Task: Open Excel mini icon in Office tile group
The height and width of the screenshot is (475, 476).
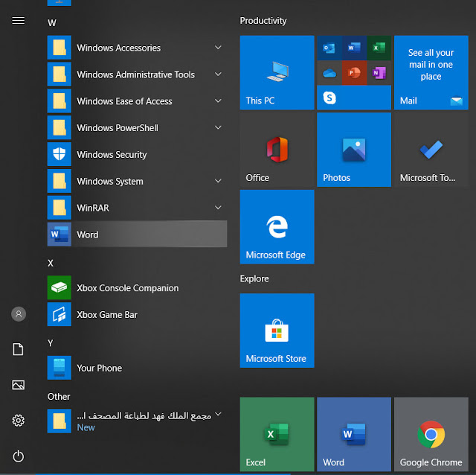Action: (379, 48)
